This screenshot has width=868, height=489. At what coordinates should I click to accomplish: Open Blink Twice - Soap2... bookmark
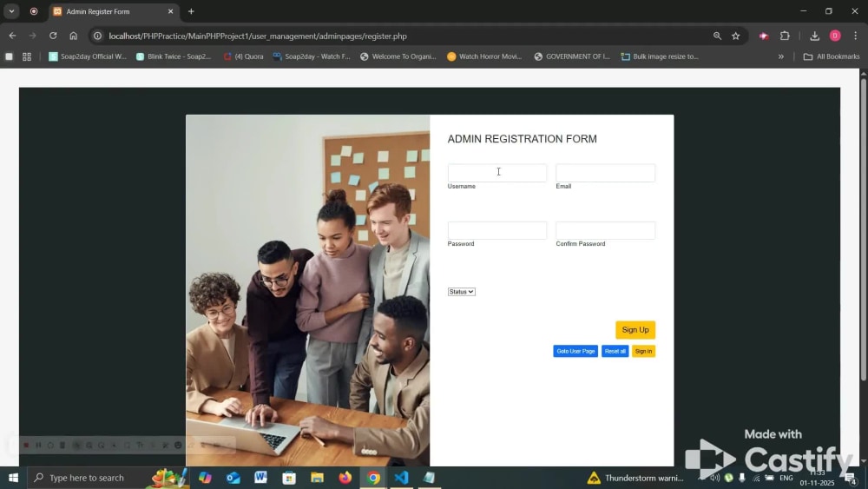pos(174,56)
